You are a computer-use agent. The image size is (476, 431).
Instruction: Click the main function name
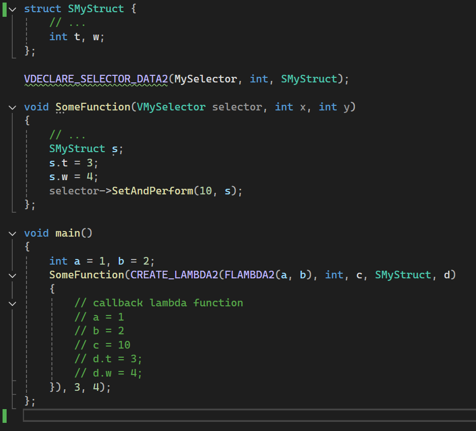tap(68, 233)
